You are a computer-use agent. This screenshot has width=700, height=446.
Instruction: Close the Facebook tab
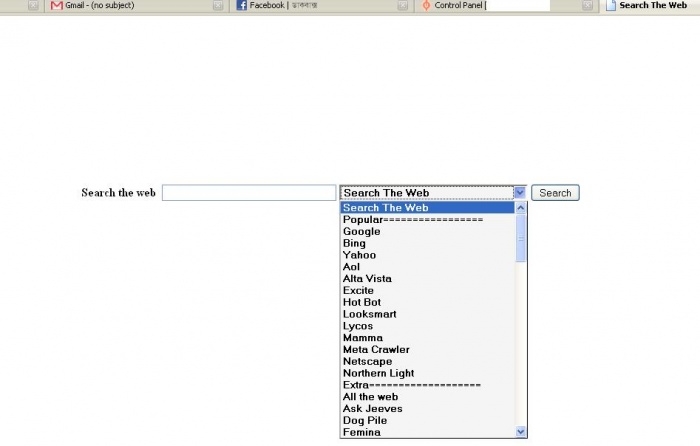tap(403, 5)
